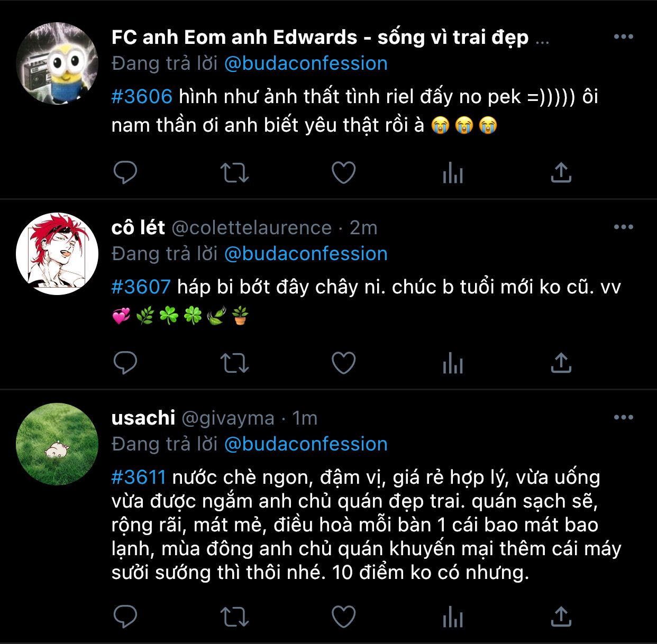Open @budaconfession mention in usachi's tweet
Viewport: 657px width, 644px height.
point(306,444)
